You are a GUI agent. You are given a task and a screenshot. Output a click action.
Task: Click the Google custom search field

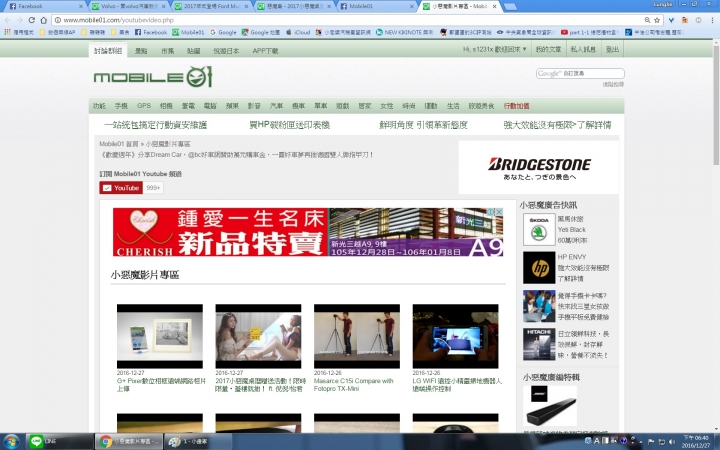pos(580,73)
